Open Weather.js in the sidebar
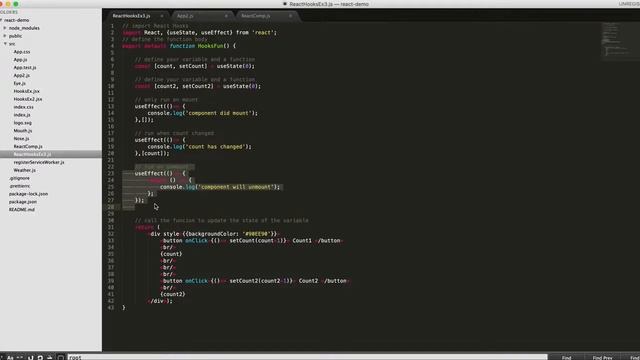This screenshot has height=360, width=640. click(x=24, y=170)
